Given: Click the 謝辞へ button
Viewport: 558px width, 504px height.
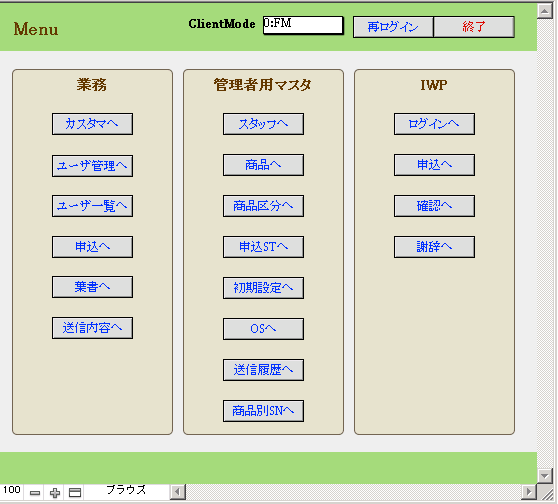Looking at the screenshot, I should 434,247.
